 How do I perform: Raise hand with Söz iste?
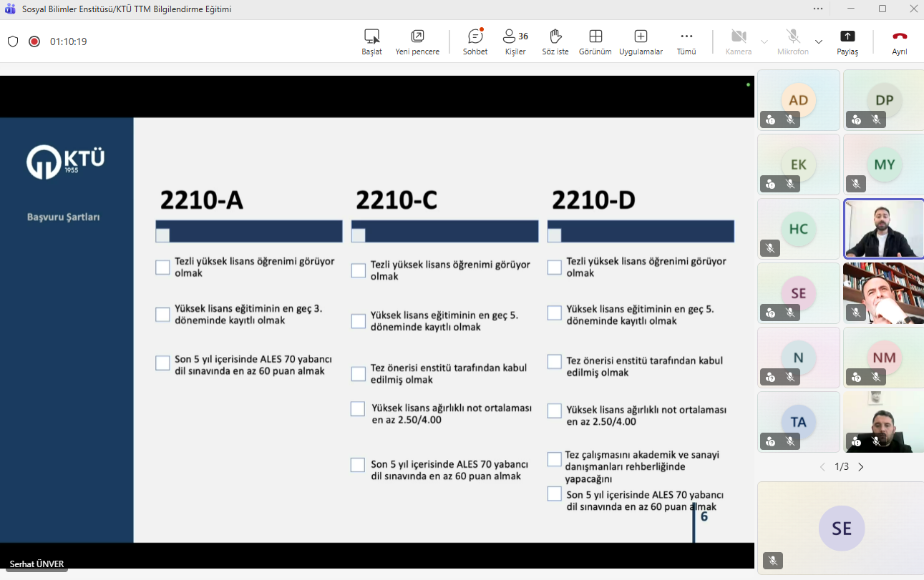(x=555, y=41)
